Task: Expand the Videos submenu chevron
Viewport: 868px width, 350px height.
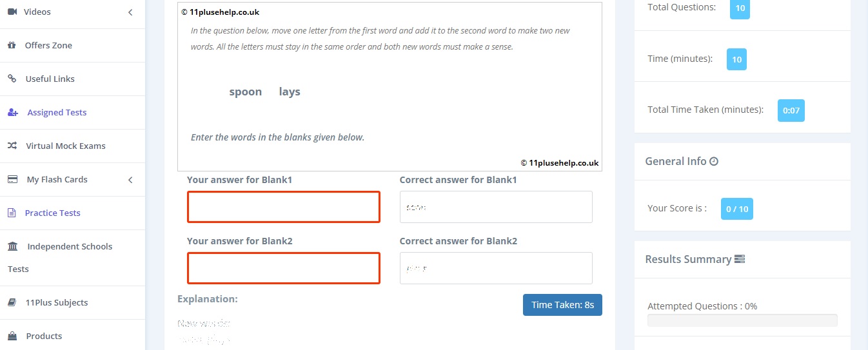Action: [130, 12]
